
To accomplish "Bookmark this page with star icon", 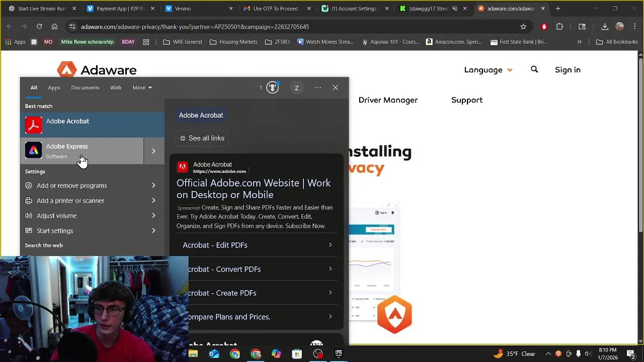I will 523,27.
